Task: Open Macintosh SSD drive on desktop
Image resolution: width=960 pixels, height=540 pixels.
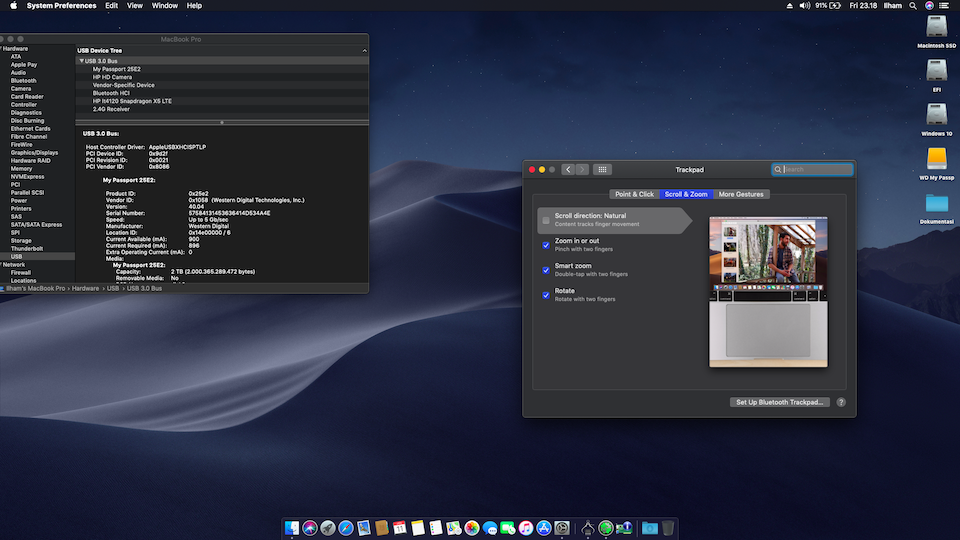Action: [936, 28]
